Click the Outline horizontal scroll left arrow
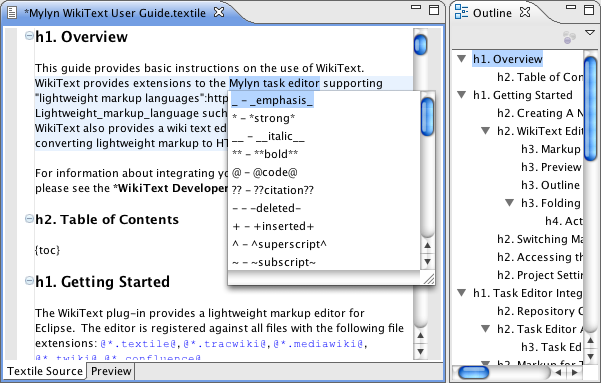The height and width of the screenshot is (383, 601). point(558,372)
